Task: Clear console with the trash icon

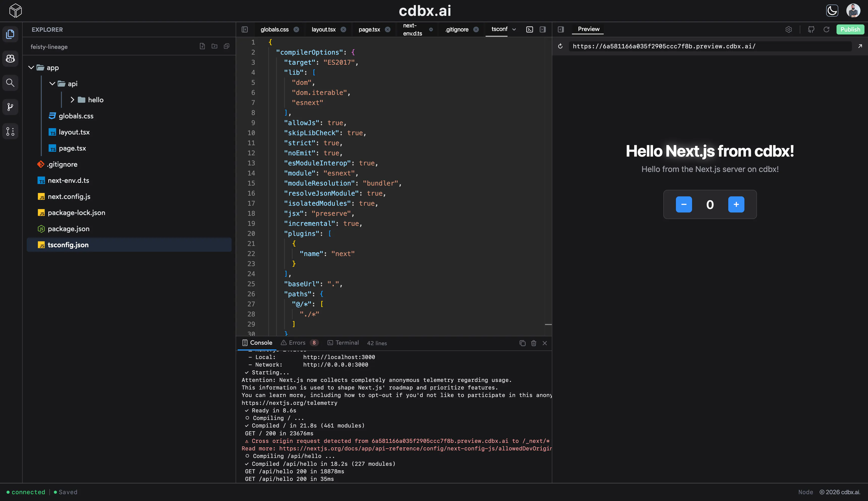Action: (x=534, y=343)
